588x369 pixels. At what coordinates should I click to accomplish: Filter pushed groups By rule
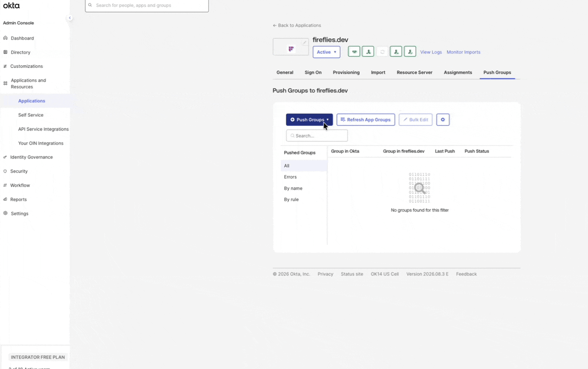click(291, 199)
